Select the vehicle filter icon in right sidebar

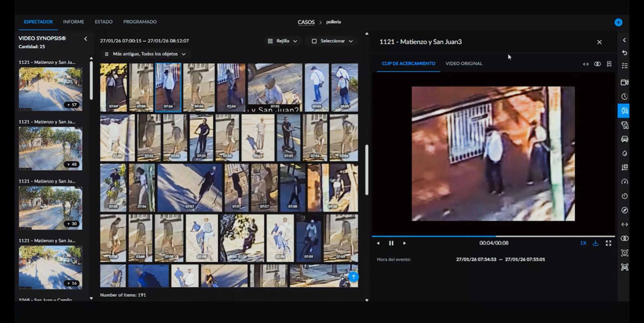click(x=624, y=139)
